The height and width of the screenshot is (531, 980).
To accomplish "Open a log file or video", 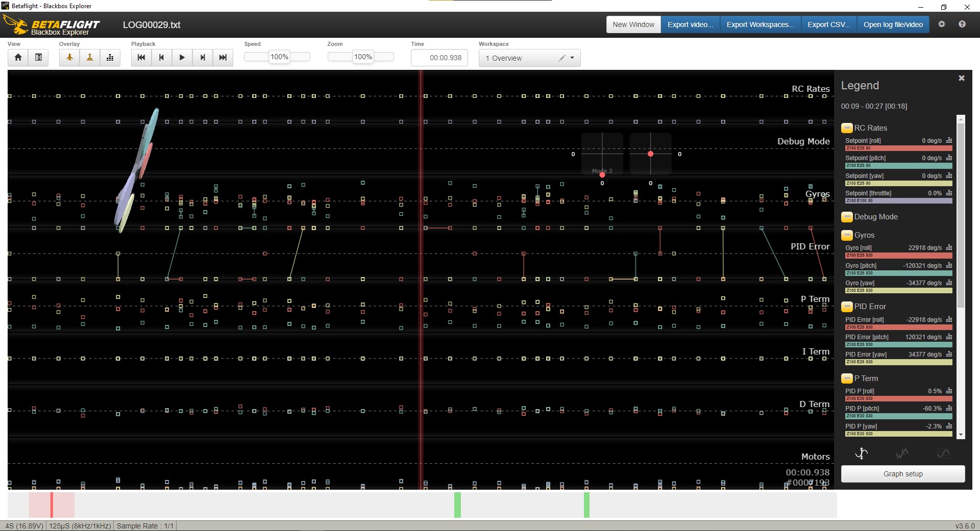I will [893, 24].
